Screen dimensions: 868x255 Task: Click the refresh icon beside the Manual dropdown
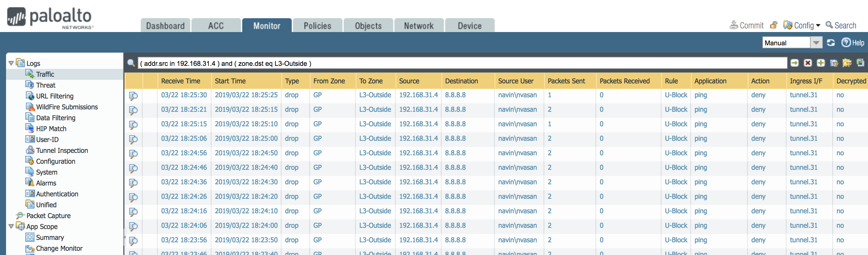831,43
